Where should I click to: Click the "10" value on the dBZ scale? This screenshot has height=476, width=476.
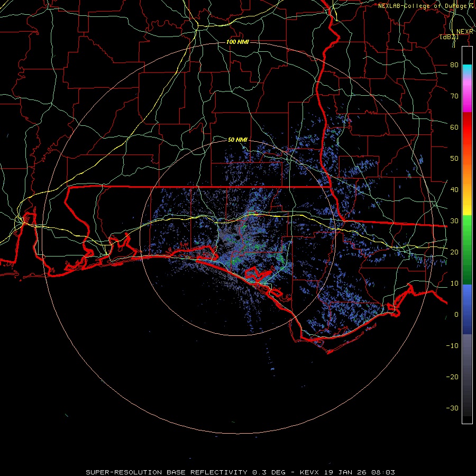tap(454, 283)
